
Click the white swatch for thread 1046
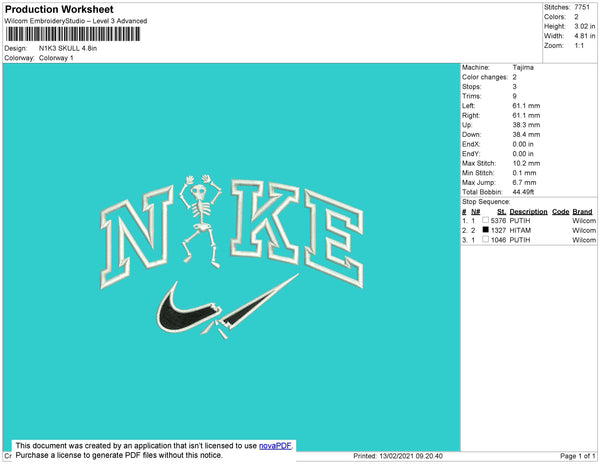click(x=486, y=241)
